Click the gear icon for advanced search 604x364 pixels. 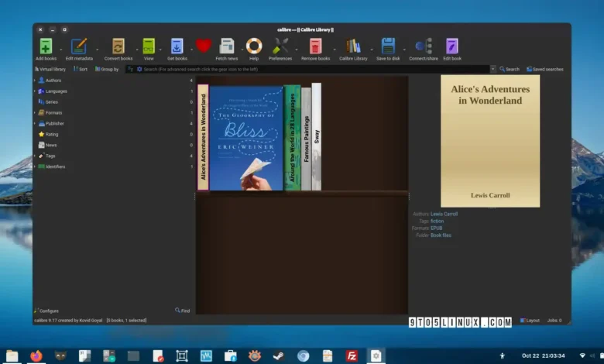pos(139,70)
